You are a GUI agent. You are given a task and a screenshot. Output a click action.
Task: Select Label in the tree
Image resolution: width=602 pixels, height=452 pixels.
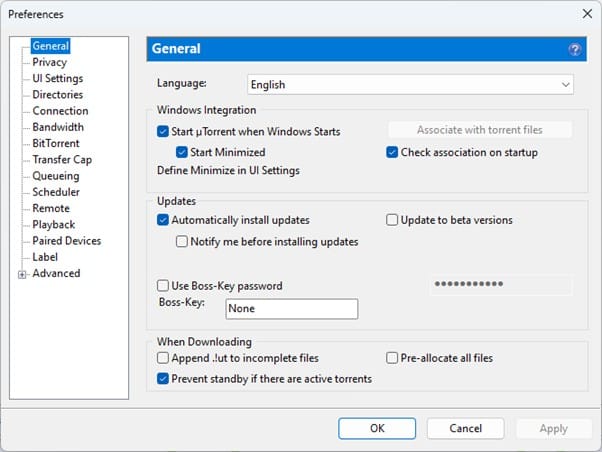click(x=45, y=257)
